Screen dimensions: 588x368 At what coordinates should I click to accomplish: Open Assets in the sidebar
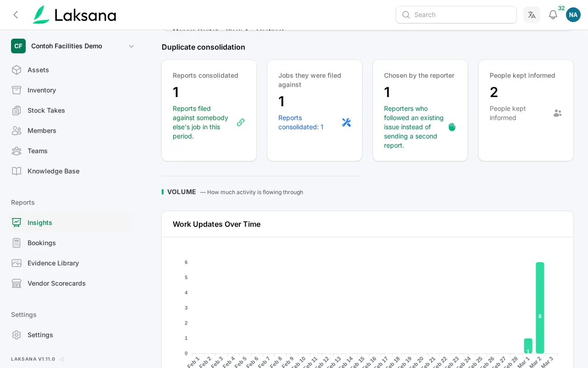point(70,70)
